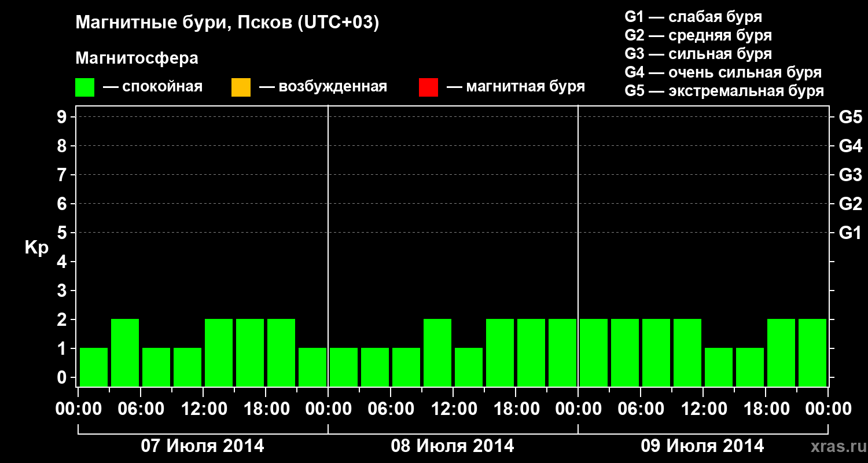Click the '— спокойная' legend label
The image size is (868, 463).
(x=153, y=87)
